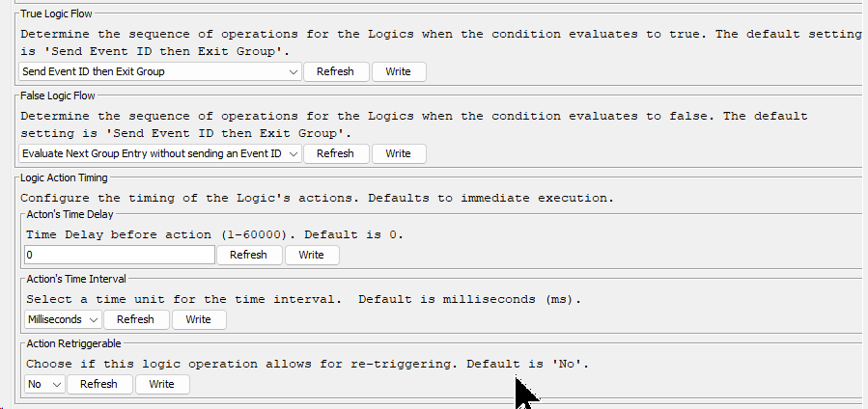Image resolution: width=868 pixels, height=409 pixels.
Task: Expand the Action Retriggerable 'No' dropdown
Action: coord(44,384)
